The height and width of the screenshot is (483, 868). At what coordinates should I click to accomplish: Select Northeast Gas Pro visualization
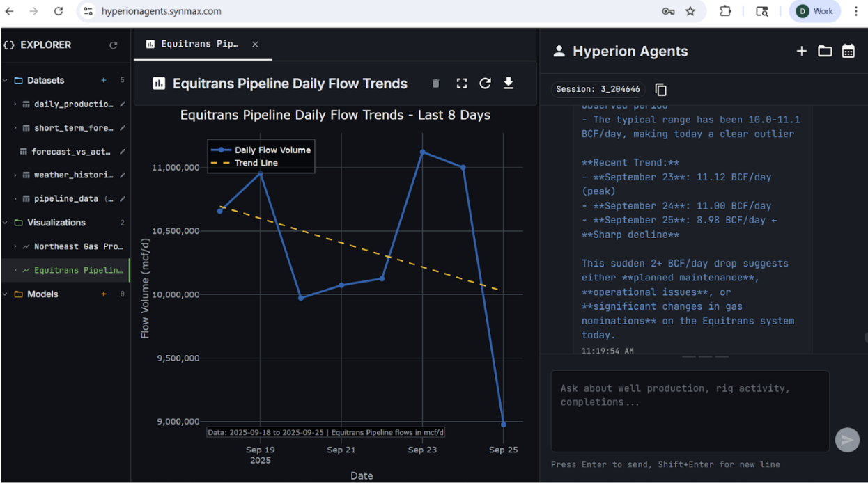point(78,246)
